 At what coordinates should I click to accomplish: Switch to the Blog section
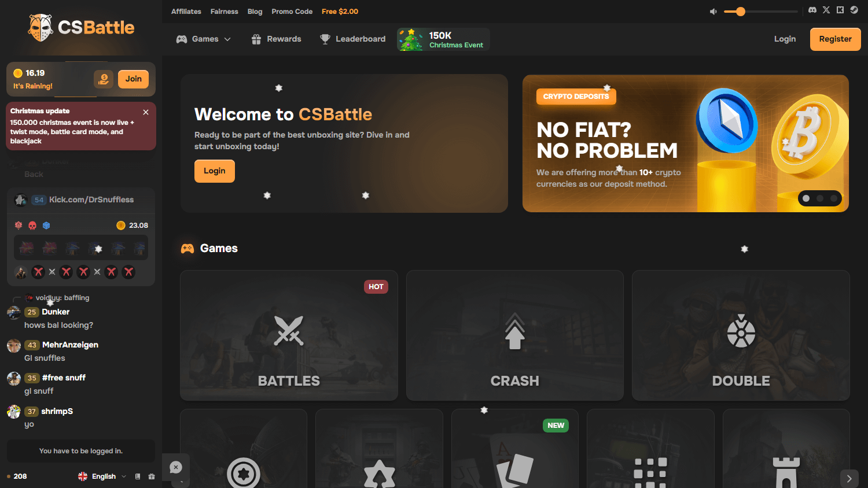[x=255, y=11]
